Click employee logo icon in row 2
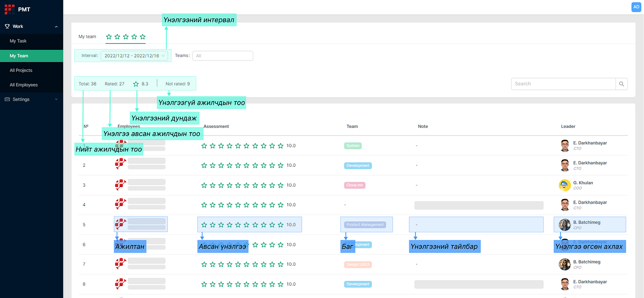 pos(120,164)
